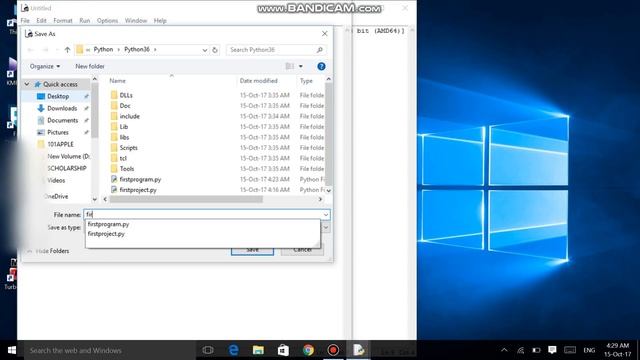This screenshot has height=360, width=640.
Task: Expand the File name dropdown arrow
Action: coord(326,215)
